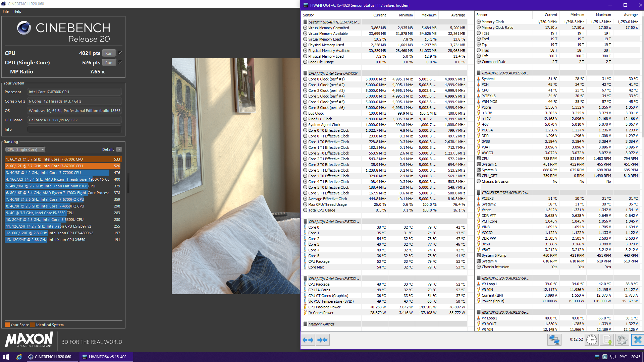The height and width of the screenshot is (362, 644).
Task: Toggle the CPU (Single Core) test checkbox
Action: click(x=120, y=62)
